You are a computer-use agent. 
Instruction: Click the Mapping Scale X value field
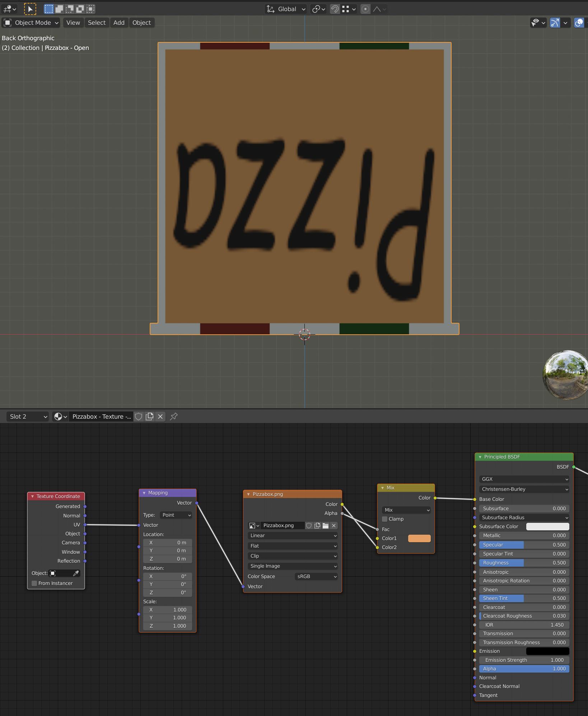point(167,610)
